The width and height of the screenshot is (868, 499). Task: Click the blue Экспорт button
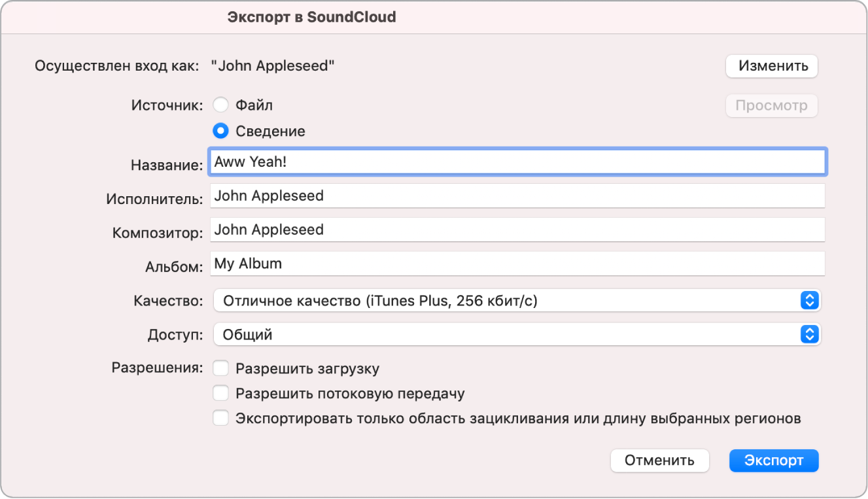774,460
